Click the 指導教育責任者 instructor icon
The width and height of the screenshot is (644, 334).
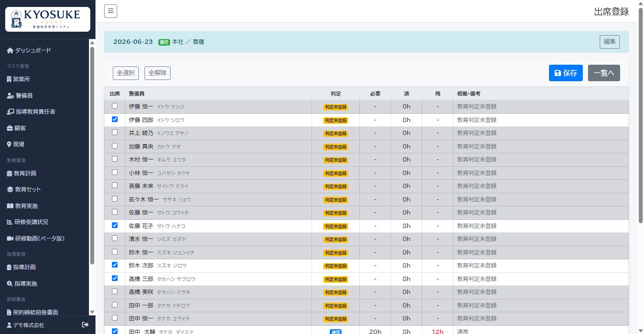click(10, 112)
